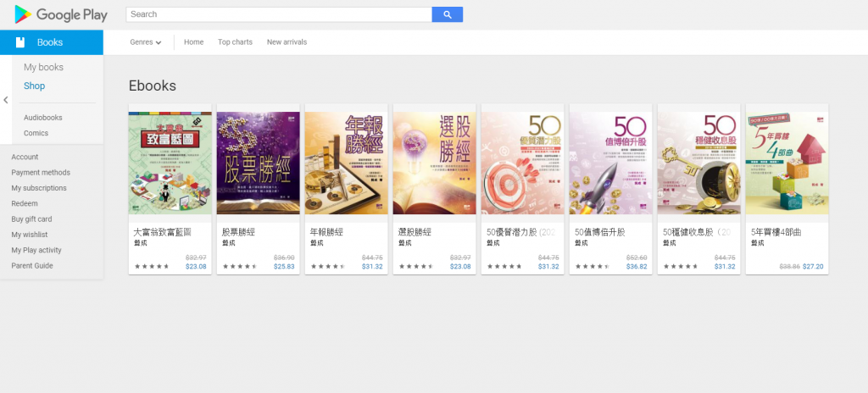The image size is (868, 393).
Task: Open New arrivals
Action: point(287,42)
